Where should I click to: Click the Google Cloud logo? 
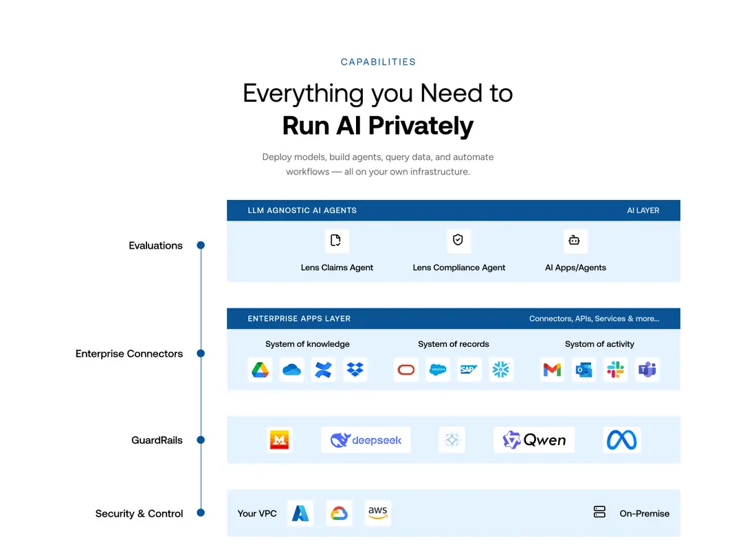339,513
